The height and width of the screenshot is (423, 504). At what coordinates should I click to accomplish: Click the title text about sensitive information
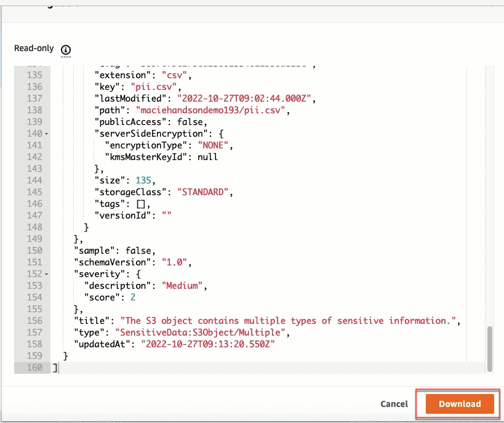click(288, 321)
